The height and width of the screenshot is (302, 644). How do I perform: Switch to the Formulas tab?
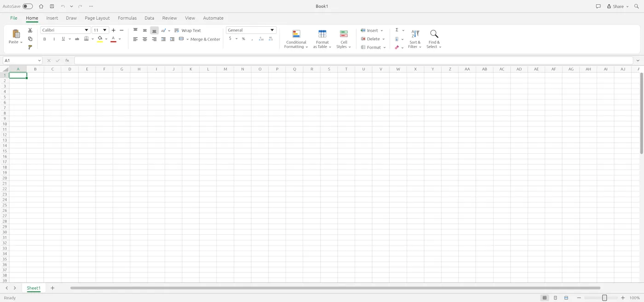[x=127, y=18]
